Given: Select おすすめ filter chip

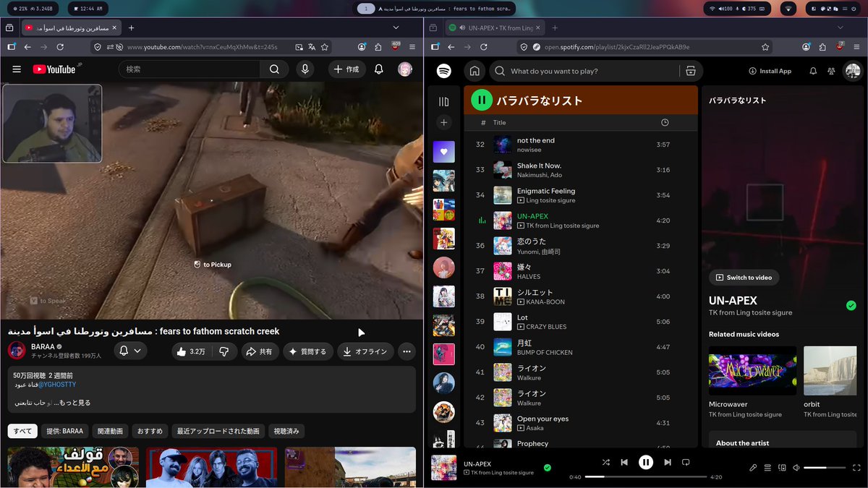Looking at the screenshot, I should (150, 431).
